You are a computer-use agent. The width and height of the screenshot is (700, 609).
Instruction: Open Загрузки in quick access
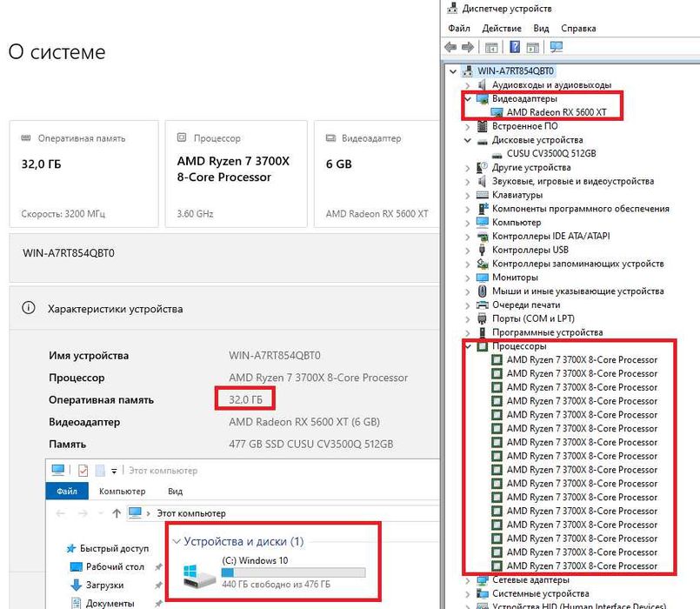pyautogui.click(x=104, y=585)
